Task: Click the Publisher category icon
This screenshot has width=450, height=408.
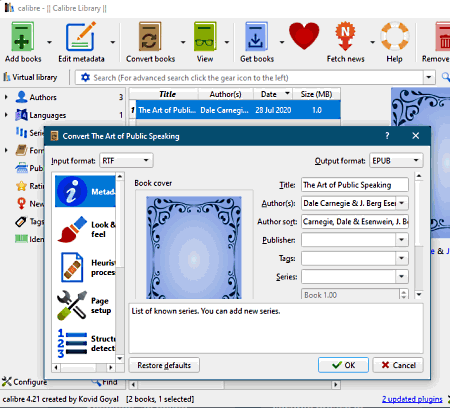Action: point(21,168)
